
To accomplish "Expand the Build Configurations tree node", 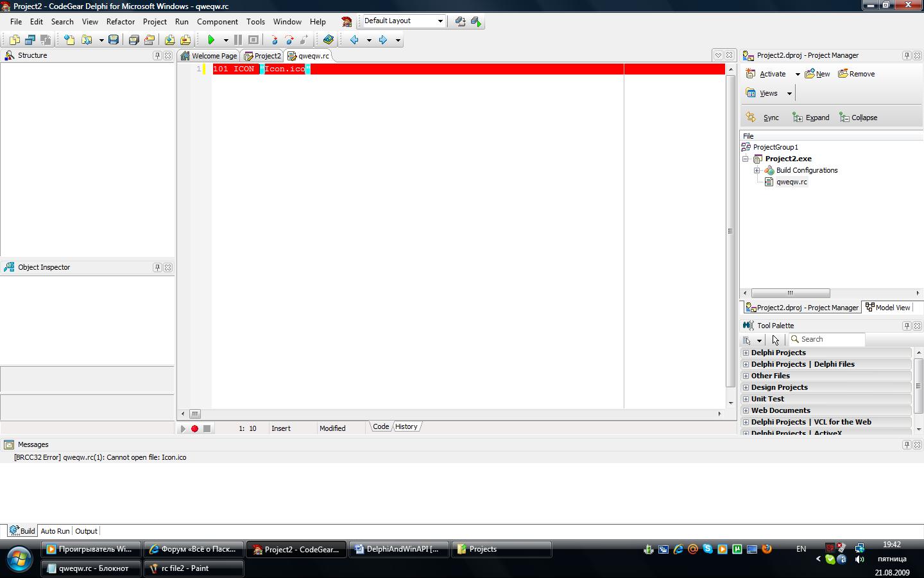I will tap(757, 170).
